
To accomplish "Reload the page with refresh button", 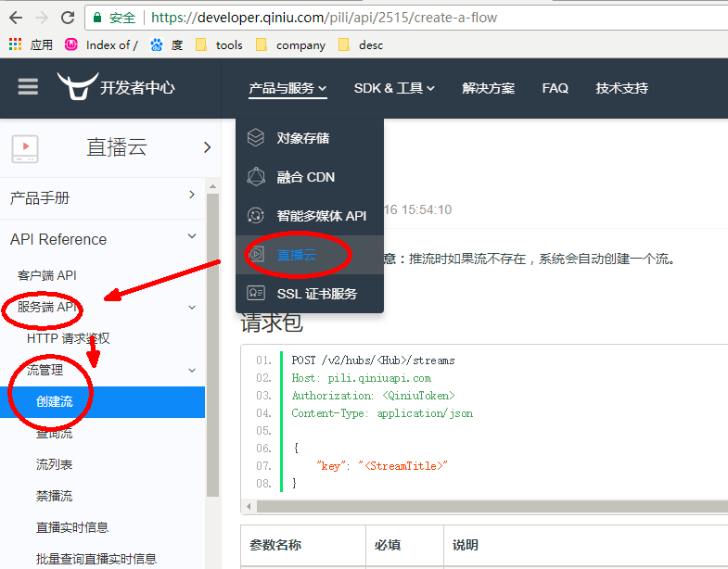I will tap(68, 18).
